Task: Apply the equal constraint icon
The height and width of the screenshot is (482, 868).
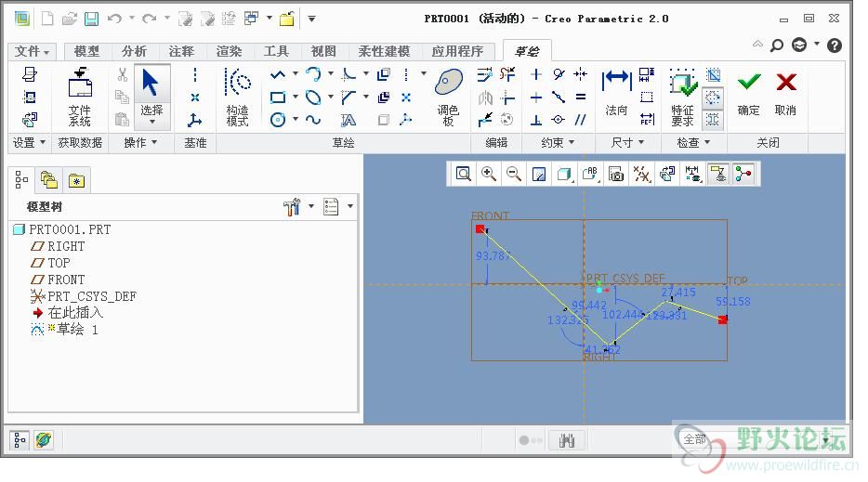Action: point(580,98)
